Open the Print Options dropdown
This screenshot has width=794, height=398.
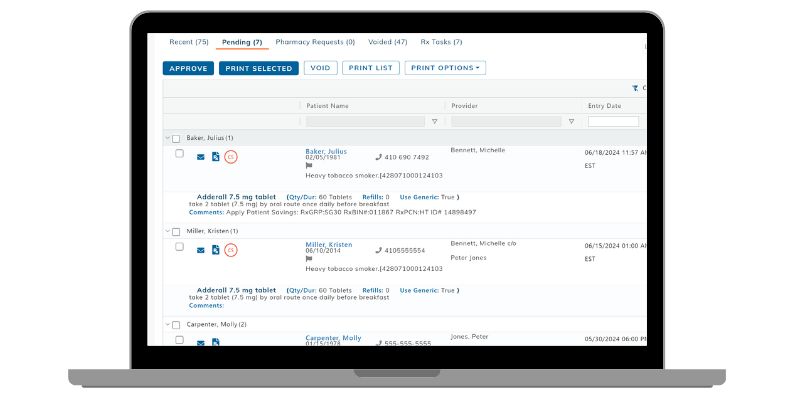[x=445, y=68]
